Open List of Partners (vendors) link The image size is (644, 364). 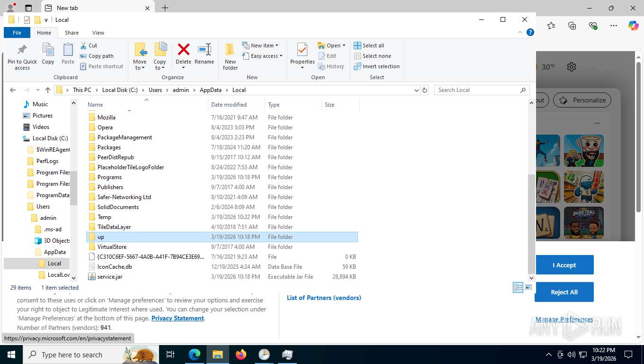[x=324, y=298]
